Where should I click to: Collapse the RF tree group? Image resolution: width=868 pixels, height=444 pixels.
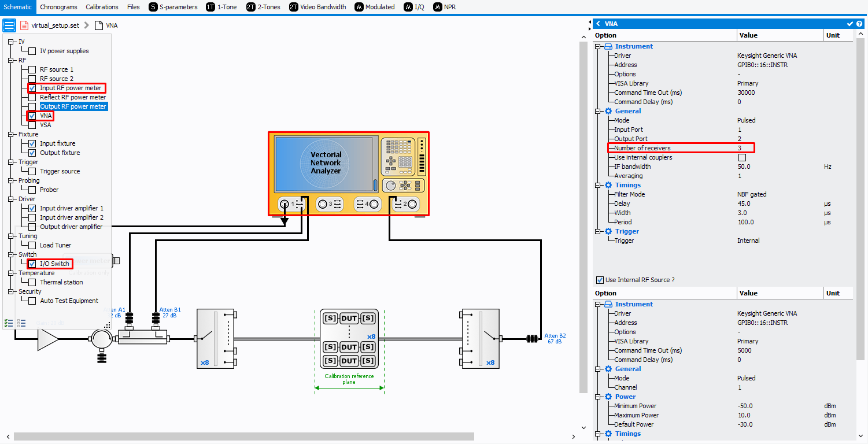(11, 60)
